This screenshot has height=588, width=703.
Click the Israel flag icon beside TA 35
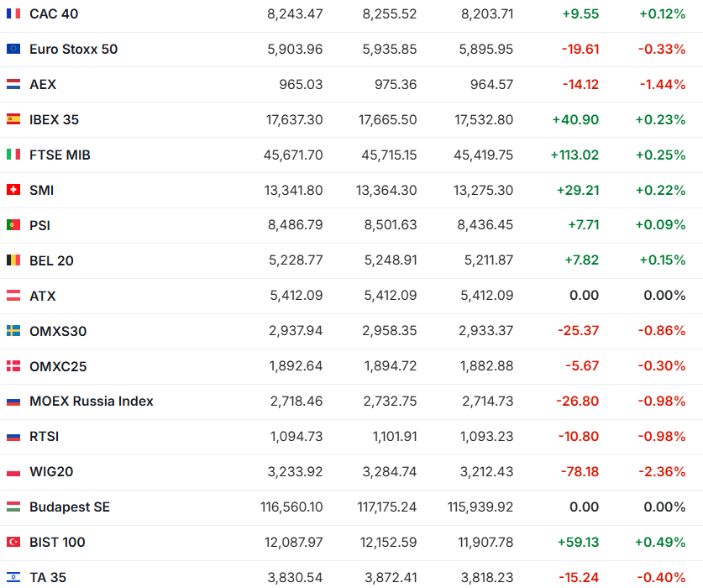pos(13,577)
